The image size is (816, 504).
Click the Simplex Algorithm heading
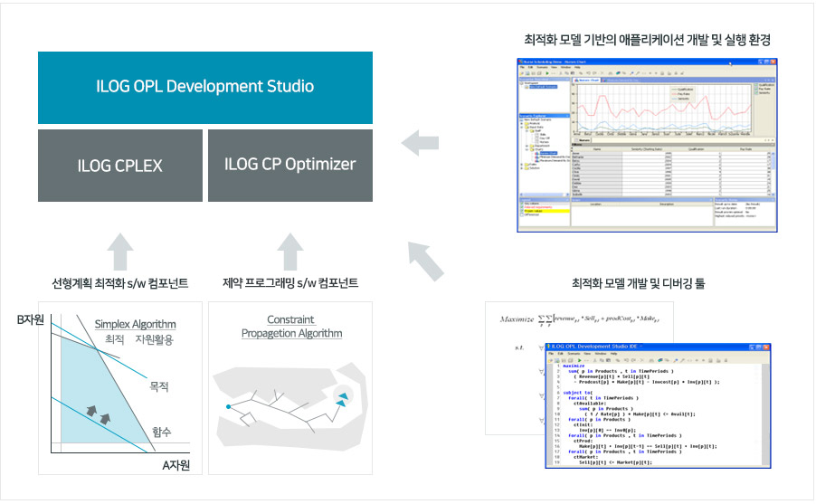tap(136, 324)
